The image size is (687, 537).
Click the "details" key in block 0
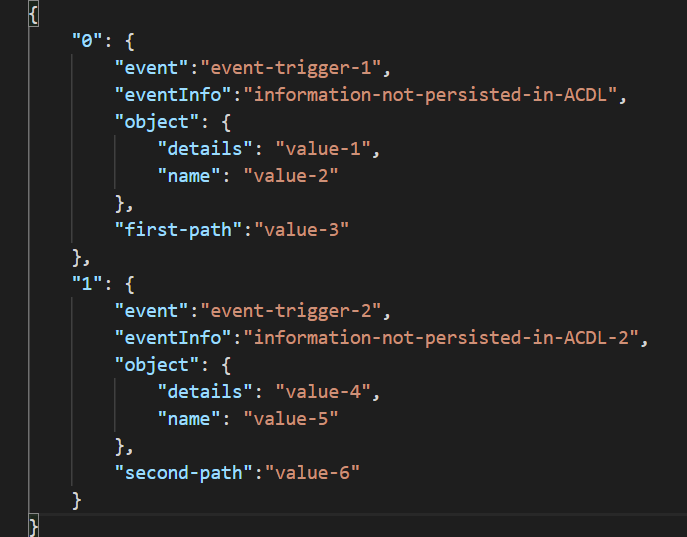coord(205,149)
